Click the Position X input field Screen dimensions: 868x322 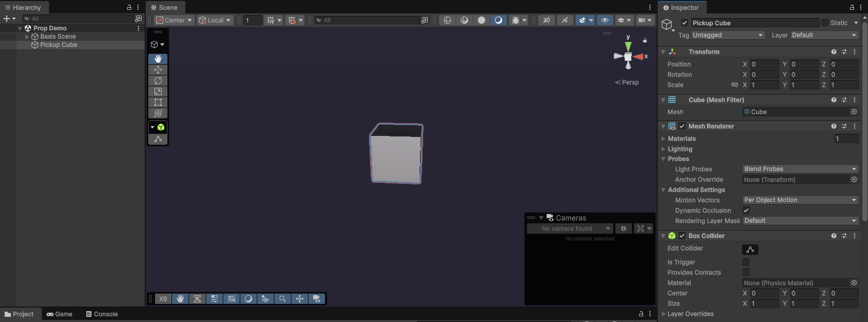[x=764, y=64]
